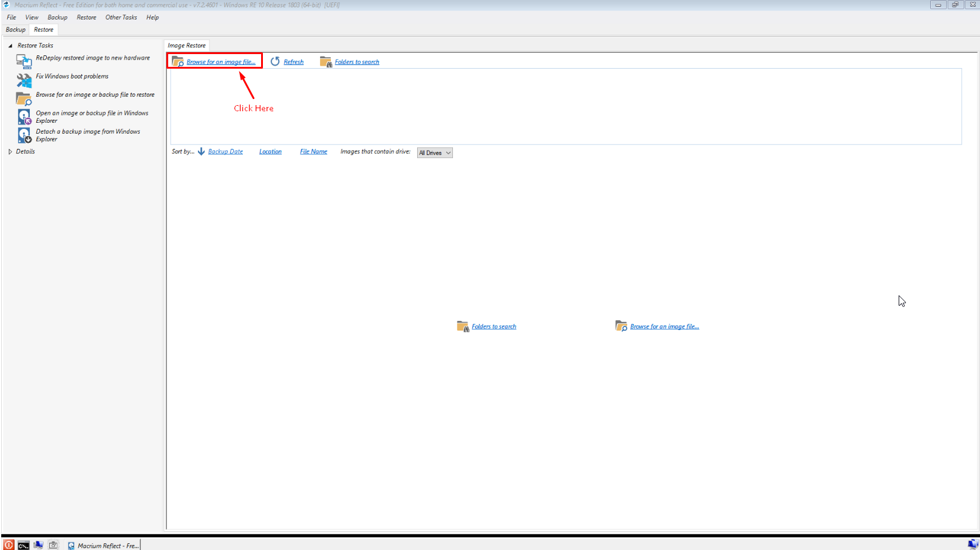This screenshot has width=980, height=550.
Task: Select Open an image in Windows Explorer
Action: [92, 117]
